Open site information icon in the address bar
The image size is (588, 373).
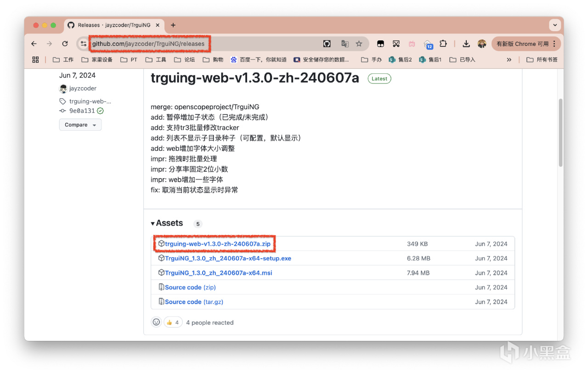[x=83, y=44]
